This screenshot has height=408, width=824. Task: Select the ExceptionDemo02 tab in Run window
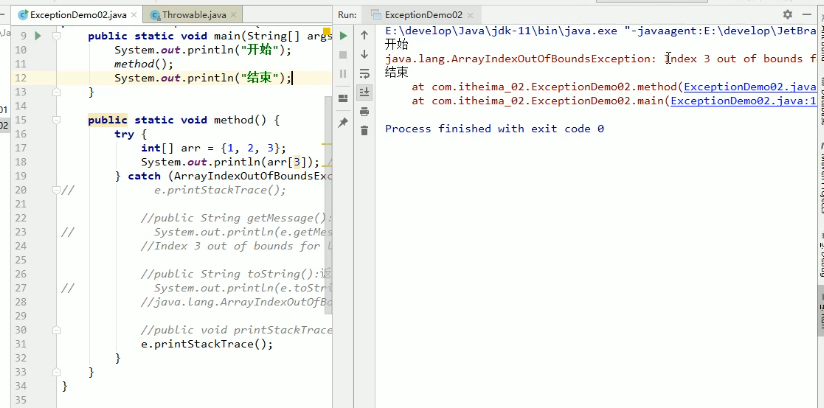coord(423,15)
